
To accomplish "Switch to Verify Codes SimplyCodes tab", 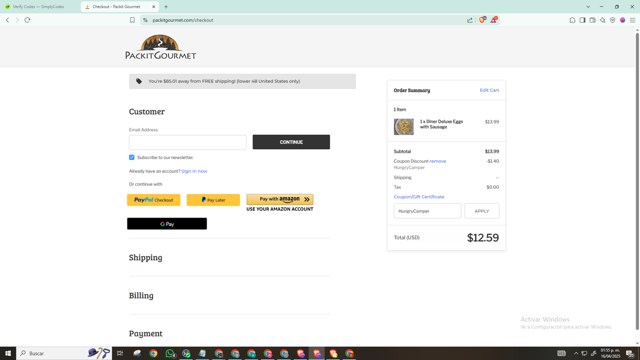I will (x=39, y=7).
